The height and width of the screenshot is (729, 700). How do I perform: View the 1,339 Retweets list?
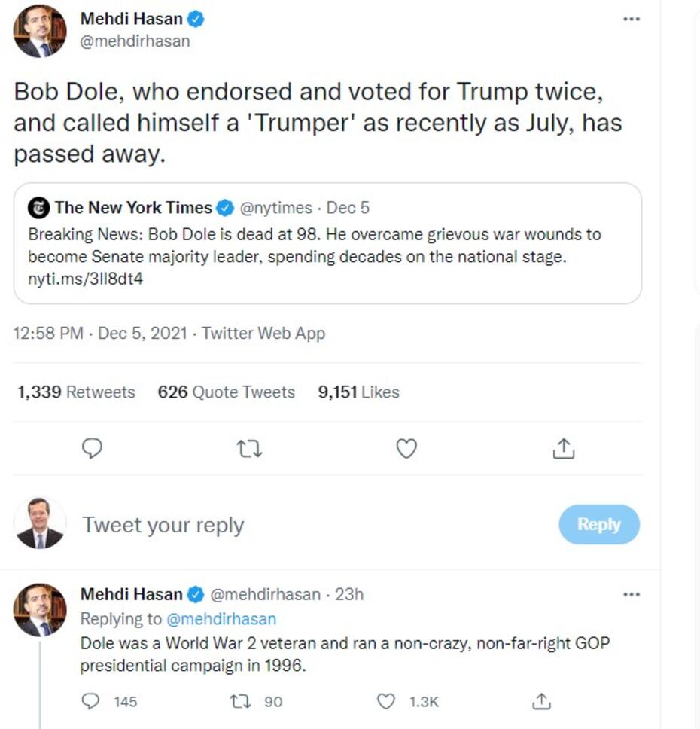click(76, 392)
